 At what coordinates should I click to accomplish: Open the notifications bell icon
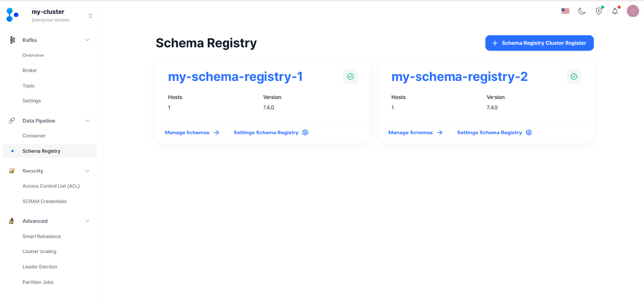click(x=616, y=11)
